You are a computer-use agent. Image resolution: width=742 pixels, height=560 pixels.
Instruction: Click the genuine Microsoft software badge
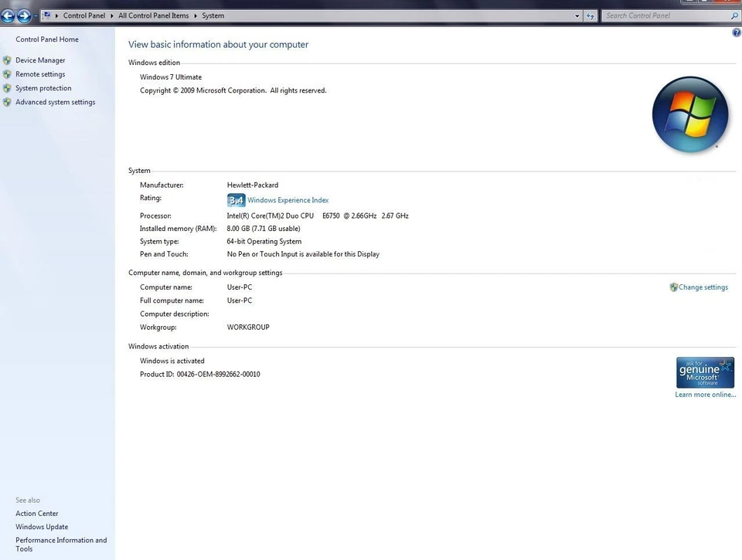(x=705, y=373)
